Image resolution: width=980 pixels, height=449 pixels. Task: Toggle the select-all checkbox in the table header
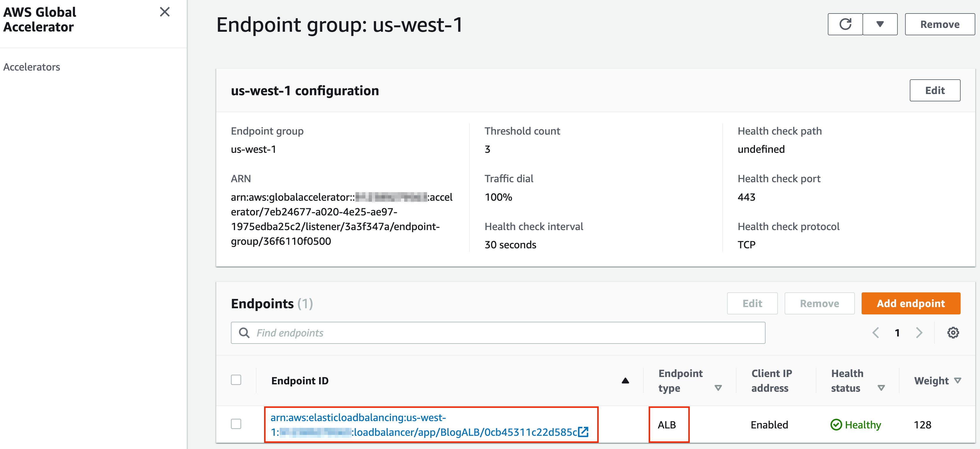236,380
